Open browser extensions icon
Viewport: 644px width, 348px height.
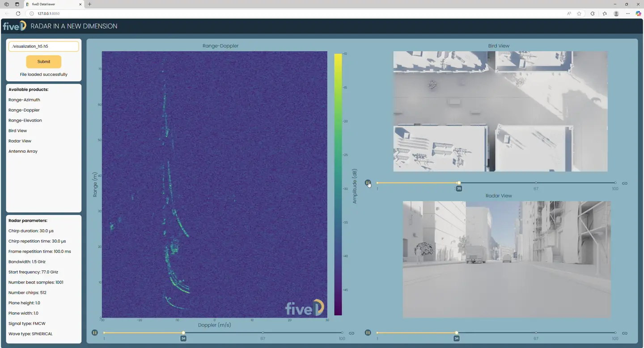point(593,13)
